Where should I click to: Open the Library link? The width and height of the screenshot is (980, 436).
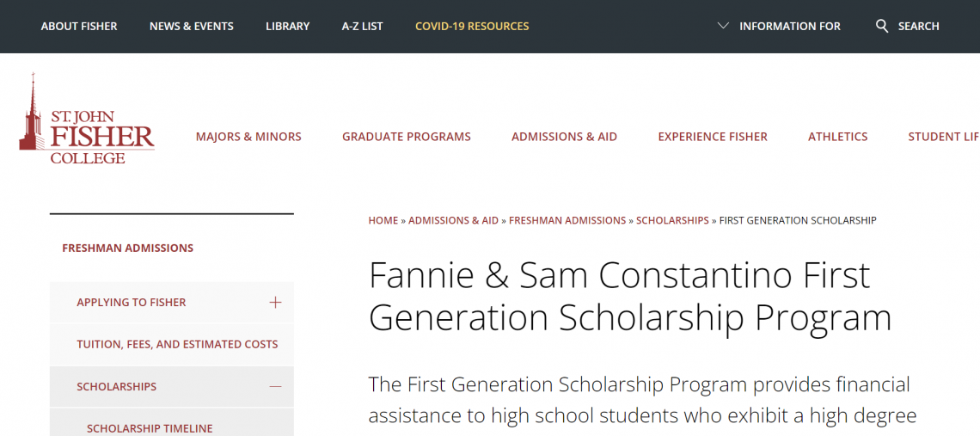[x=288, y=26]
